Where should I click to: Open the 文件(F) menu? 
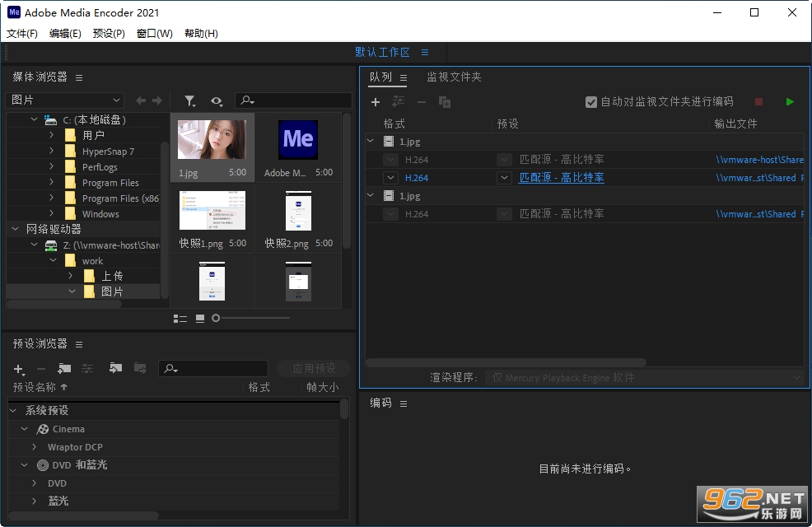tap(21, 34)
